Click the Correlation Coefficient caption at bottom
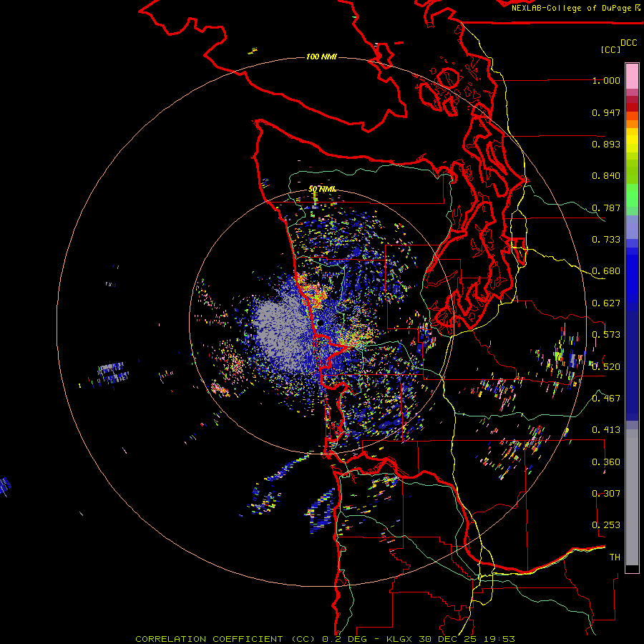644x644 pixels. tap(326, 639)
